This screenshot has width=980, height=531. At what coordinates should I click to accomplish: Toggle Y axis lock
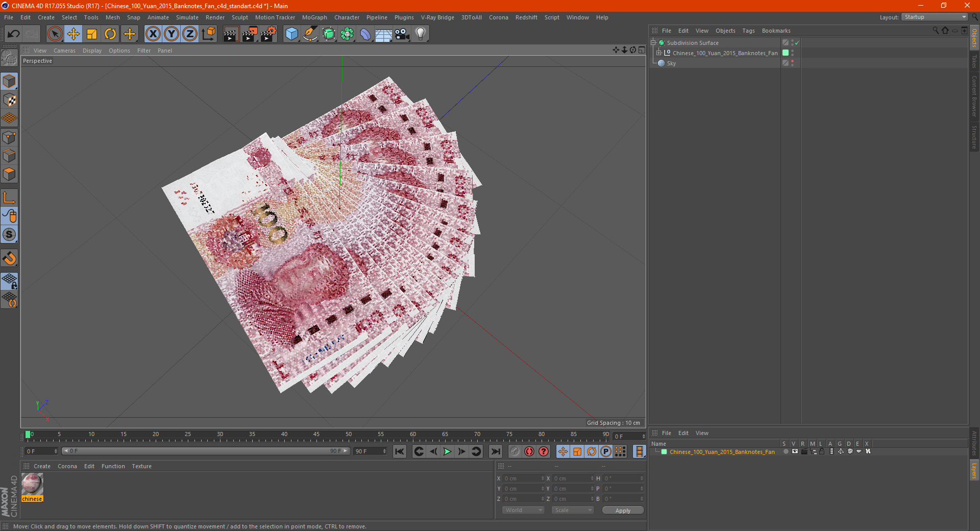(171, 34)
